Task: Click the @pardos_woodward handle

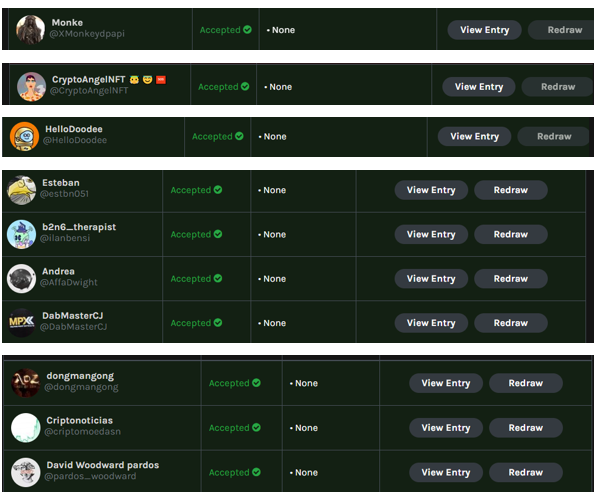Action: 90,476
